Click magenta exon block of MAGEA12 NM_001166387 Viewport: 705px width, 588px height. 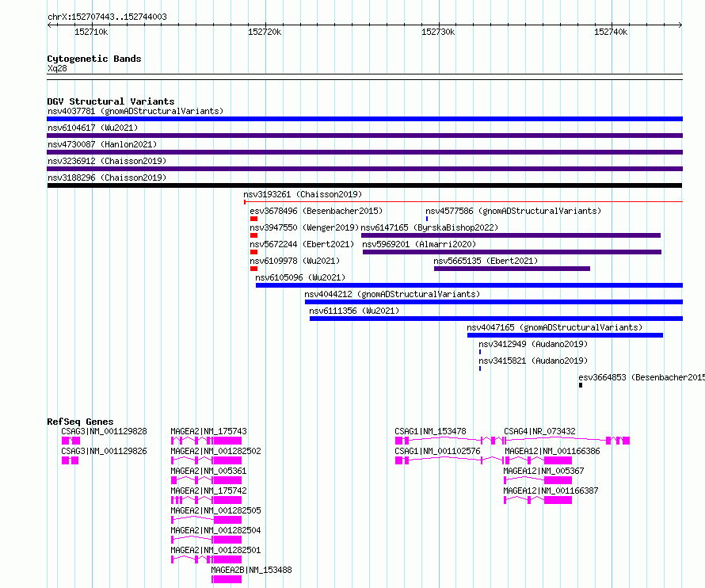click(x=558, y=500)
